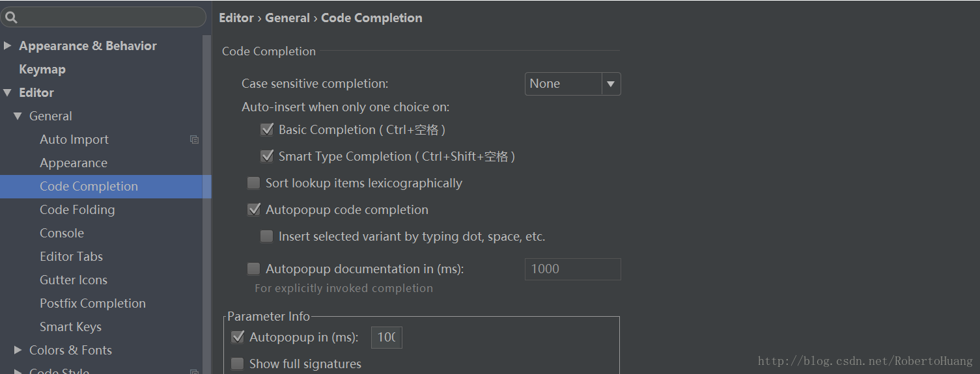Check Show full signatures option
The width and height of the screenshot is (980, 374).
pos(238,364)
